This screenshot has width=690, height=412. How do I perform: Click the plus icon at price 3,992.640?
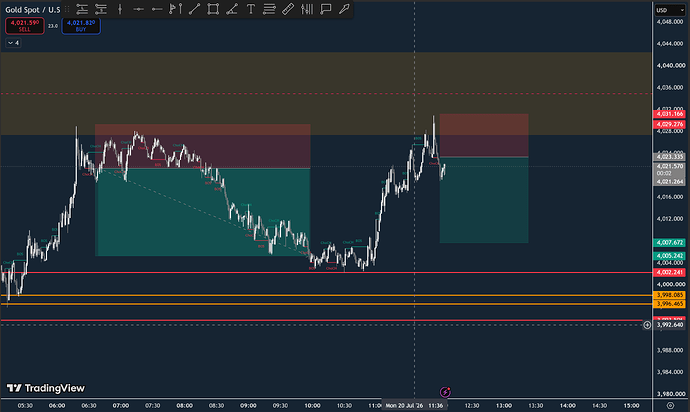[x=647, y=325]
